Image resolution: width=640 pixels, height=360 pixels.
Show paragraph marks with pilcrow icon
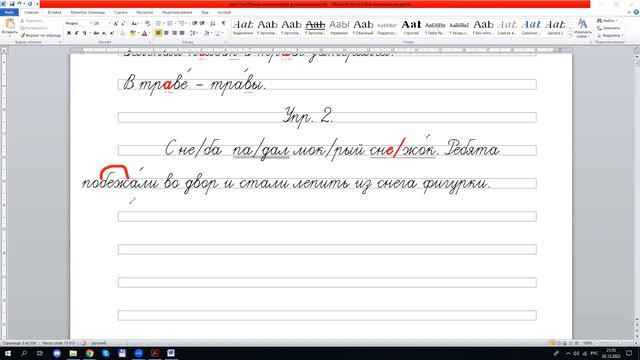223,24
